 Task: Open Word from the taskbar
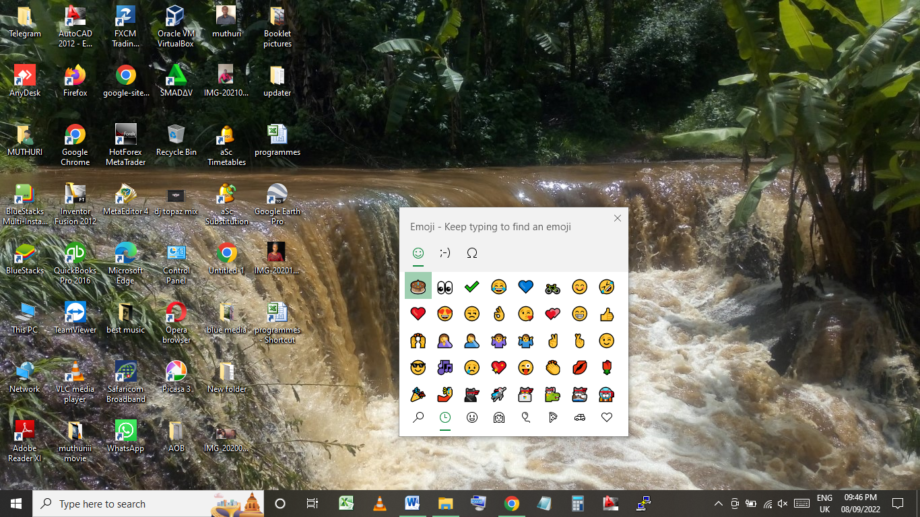coord(412,504)
